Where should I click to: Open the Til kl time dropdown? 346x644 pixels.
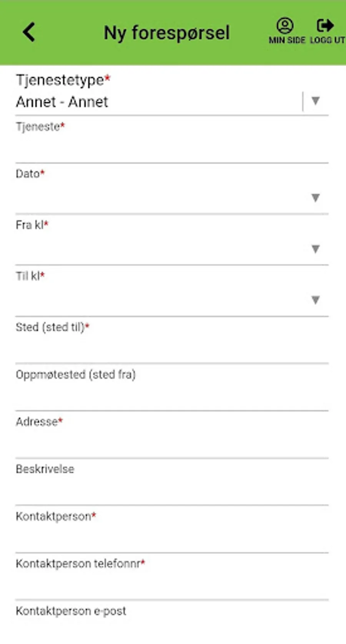pos(316,300)
